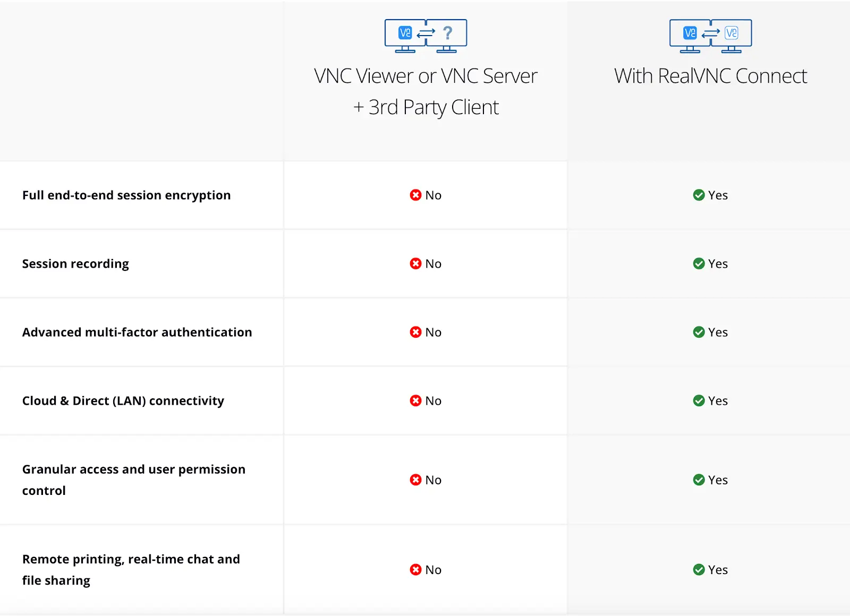Click green check for Full end-to-end encryption

[x=699, y=195]
